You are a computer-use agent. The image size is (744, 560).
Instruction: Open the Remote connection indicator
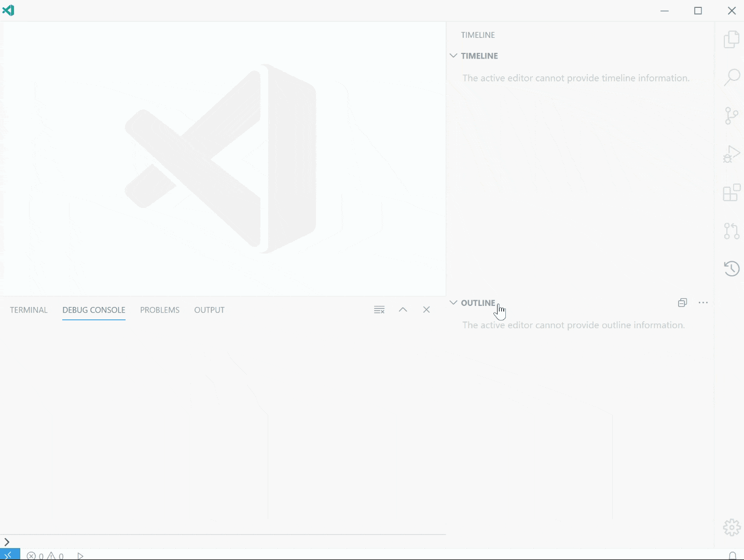(x=8, y=554)
